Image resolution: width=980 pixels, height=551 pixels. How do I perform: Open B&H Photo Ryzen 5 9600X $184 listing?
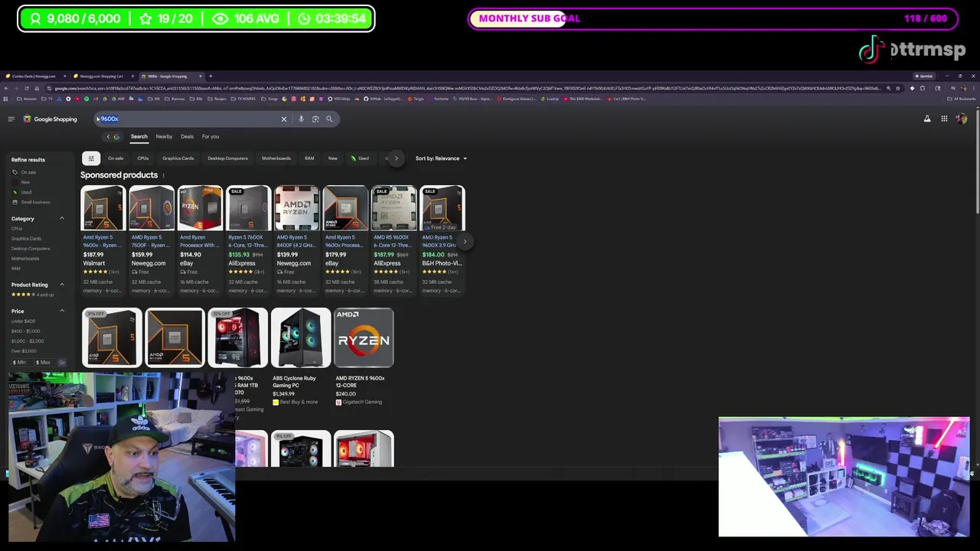coord(443,240)
